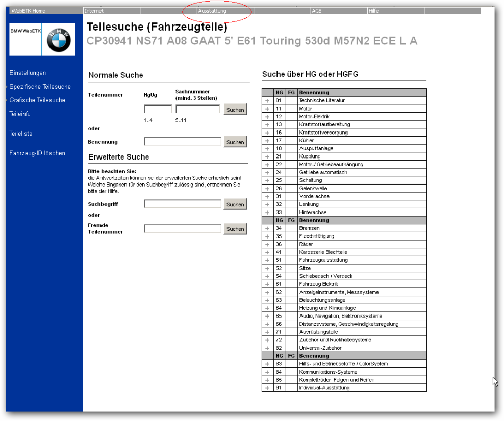
Task: Click Suchen next to Sachnummer field
Action: click(x=235, y=110)
